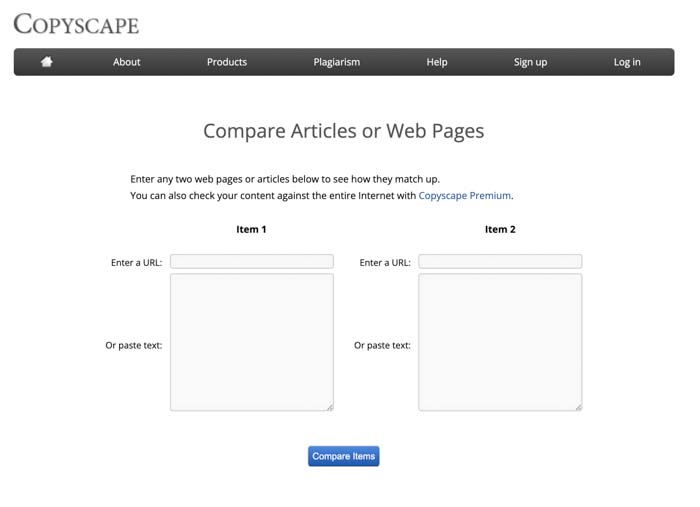Click the 'Enter any two web pages' sentence
700x507 pixels.
point(285,179)
